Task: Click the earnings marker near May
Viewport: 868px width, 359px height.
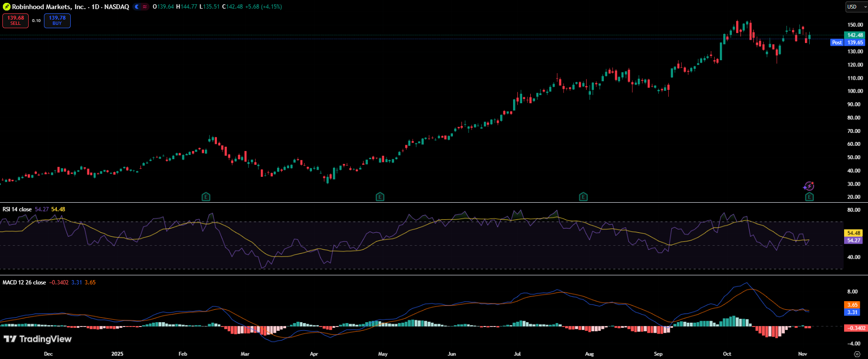Action: [380, 196]
